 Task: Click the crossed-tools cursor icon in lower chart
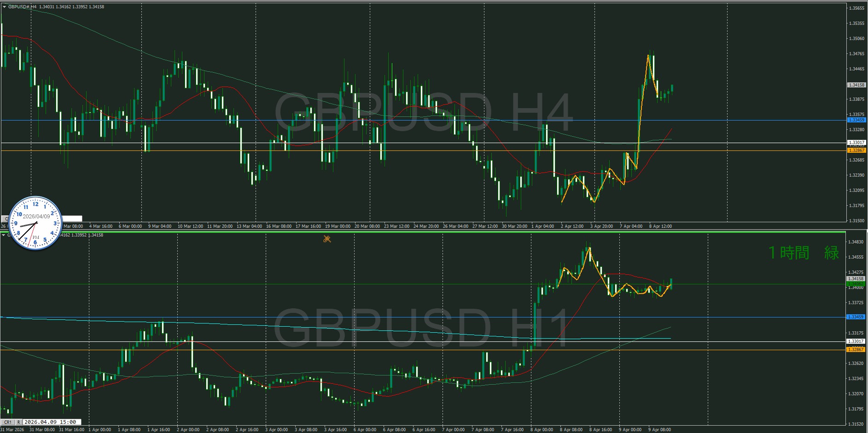click(327, 239)
